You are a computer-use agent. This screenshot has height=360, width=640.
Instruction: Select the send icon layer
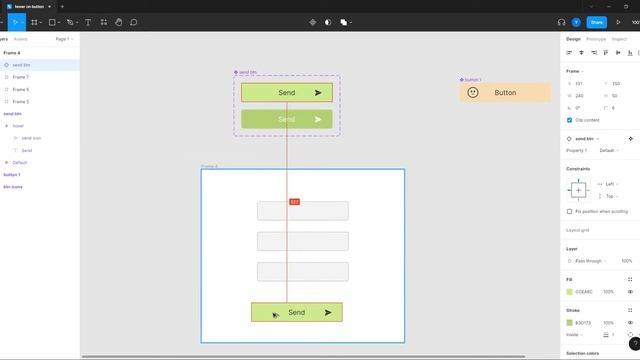pyautogui.click(x=40, y=138)
